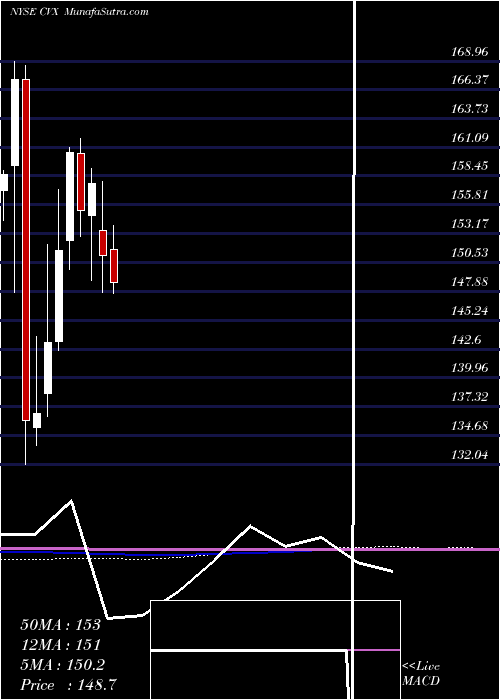Select the 168.96 price level label
Viewport: 500px width, 700px height.
click(x=470, y=52)
